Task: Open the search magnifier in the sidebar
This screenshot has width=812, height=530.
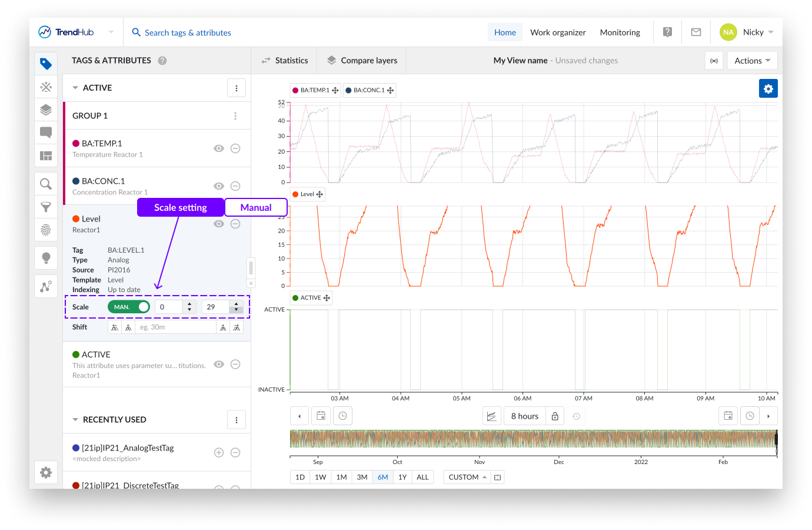Action: (46, 184)
